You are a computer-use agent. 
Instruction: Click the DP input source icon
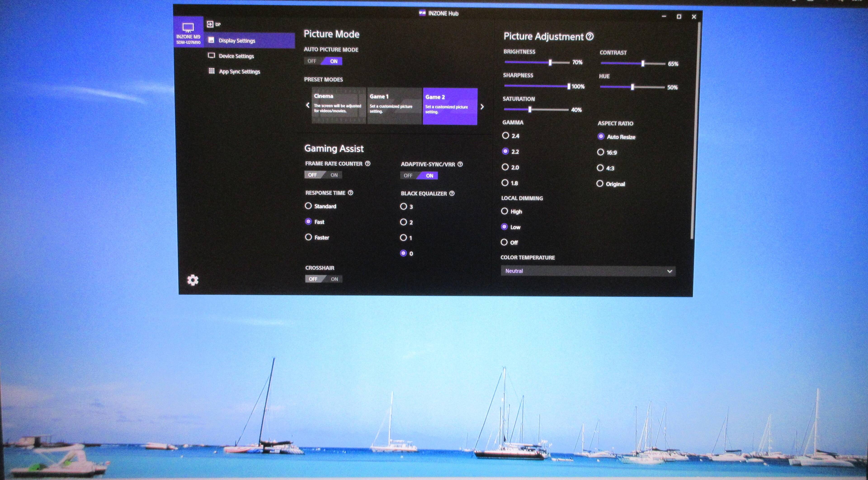pyautogui.click(x=210, y=24)
